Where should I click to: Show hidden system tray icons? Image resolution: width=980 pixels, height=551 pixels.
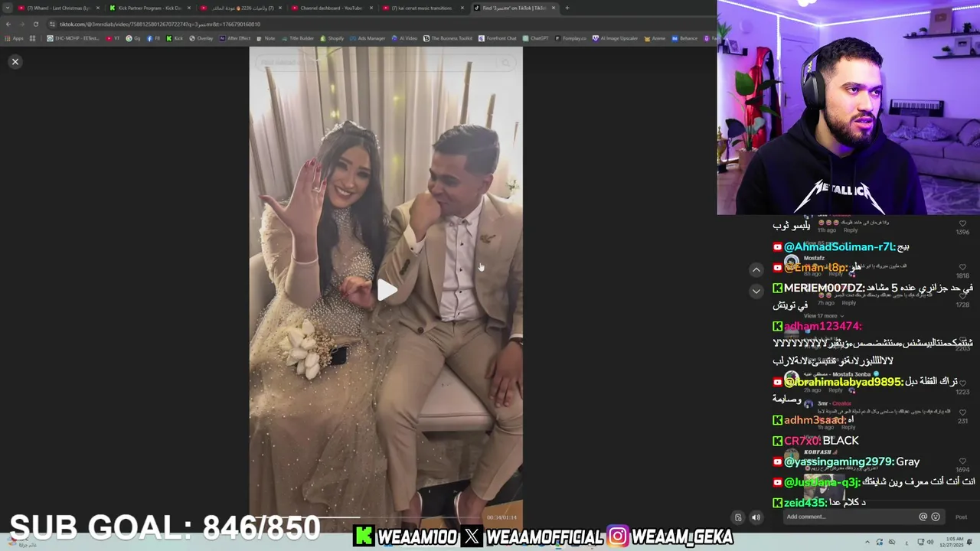pyautogui.click(x=867, y=542)
